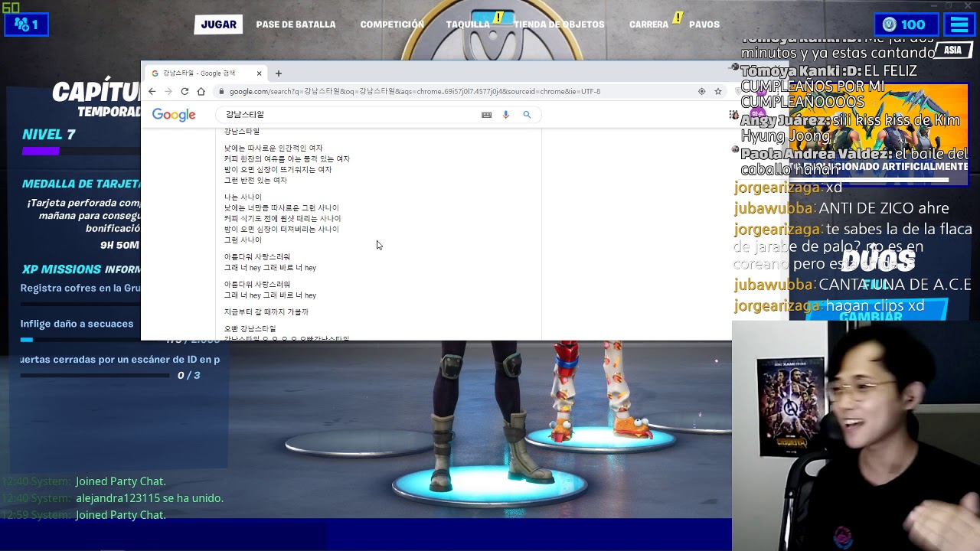Open the Chrome home page button
This screenshot has height=551, width=980.
[201, 91]
